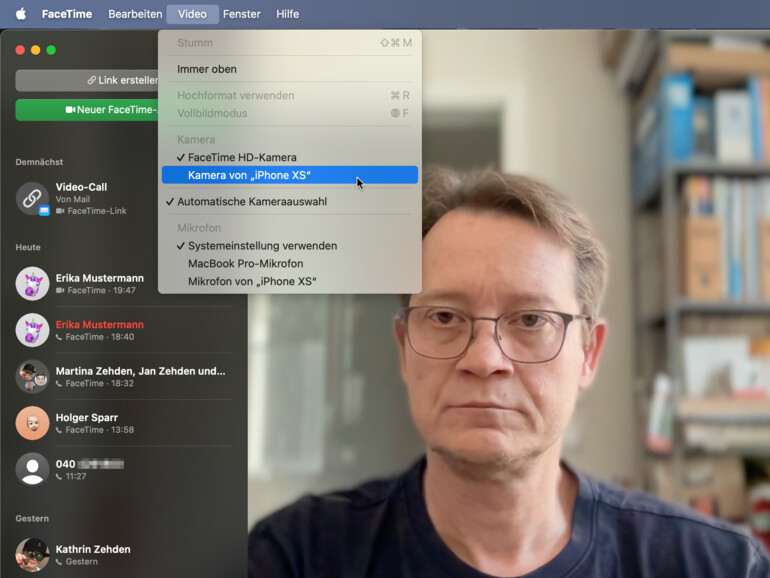Select MacBook Pro-Mikrofon
The height and width of the screenshot is (578, 770).
point(290,263)
